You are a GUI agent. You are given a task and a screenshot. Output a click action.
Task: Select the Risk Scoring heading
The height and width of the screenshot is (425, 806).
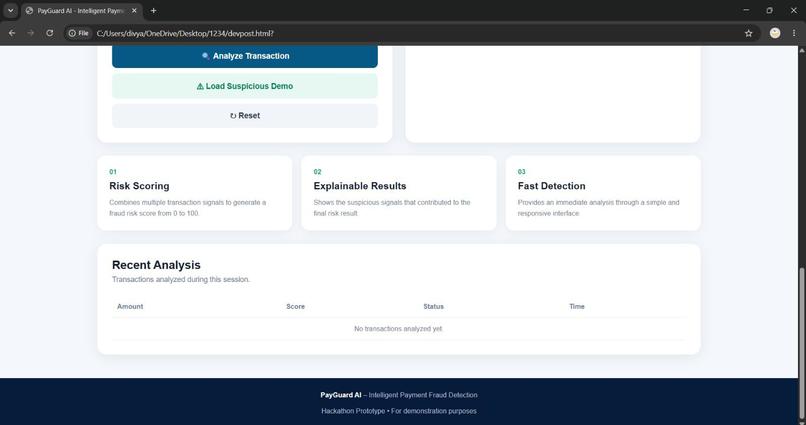(x=139, y=186)
